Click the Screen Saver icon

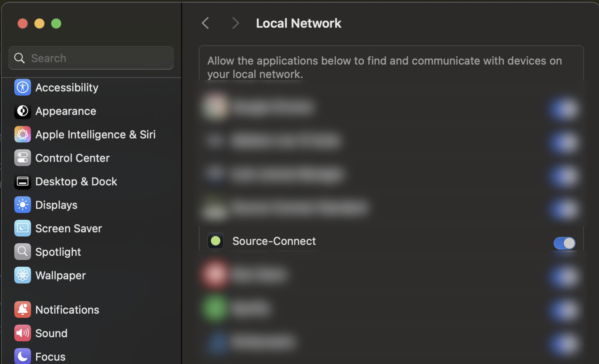click(x=22, y=228)
